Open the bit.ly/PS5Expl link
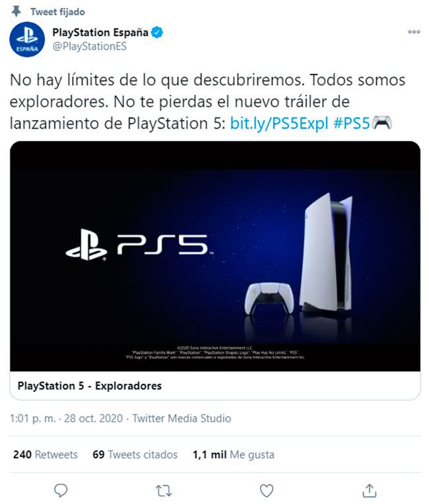Viewport: 429px width, 504px height. pyautogui.click(x=279, y=123)
